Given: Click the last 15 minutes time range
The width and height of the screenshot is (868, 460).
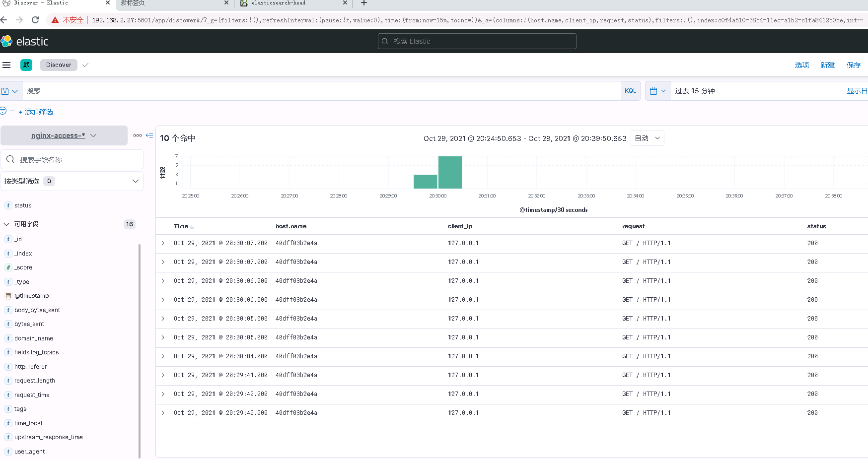Looking at the screenshot, I should [695, 91].
